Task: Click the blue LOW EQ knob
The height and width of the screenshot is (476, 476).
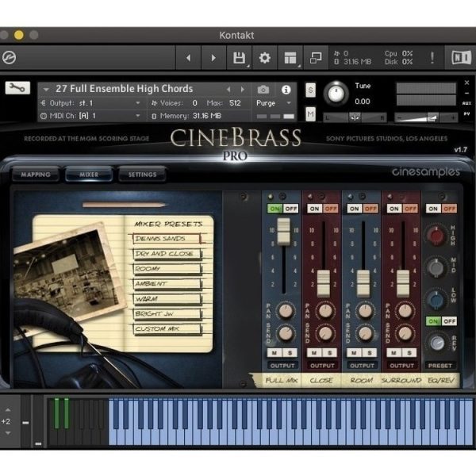Action: [x=436, y=300]
